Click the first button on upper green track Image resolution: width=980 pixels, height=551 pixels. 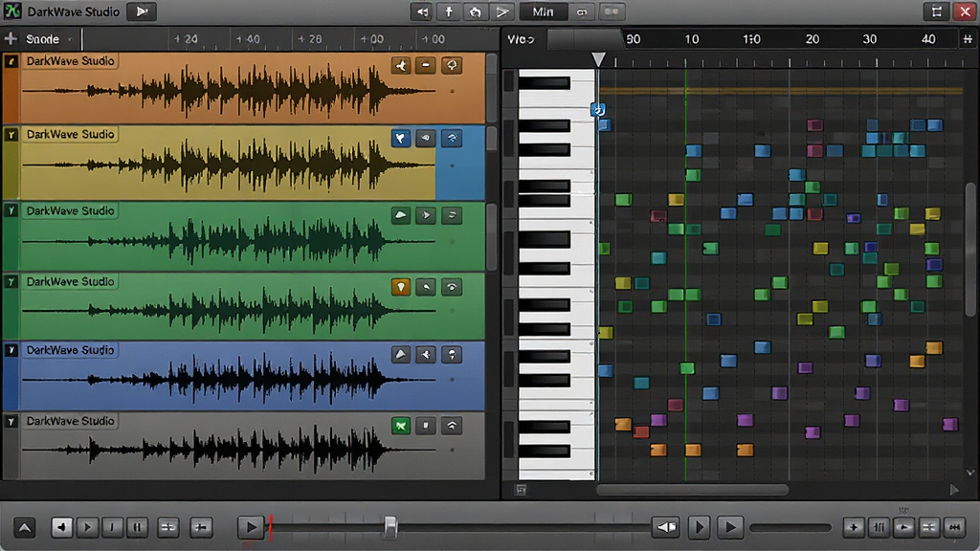click(401, 215)
